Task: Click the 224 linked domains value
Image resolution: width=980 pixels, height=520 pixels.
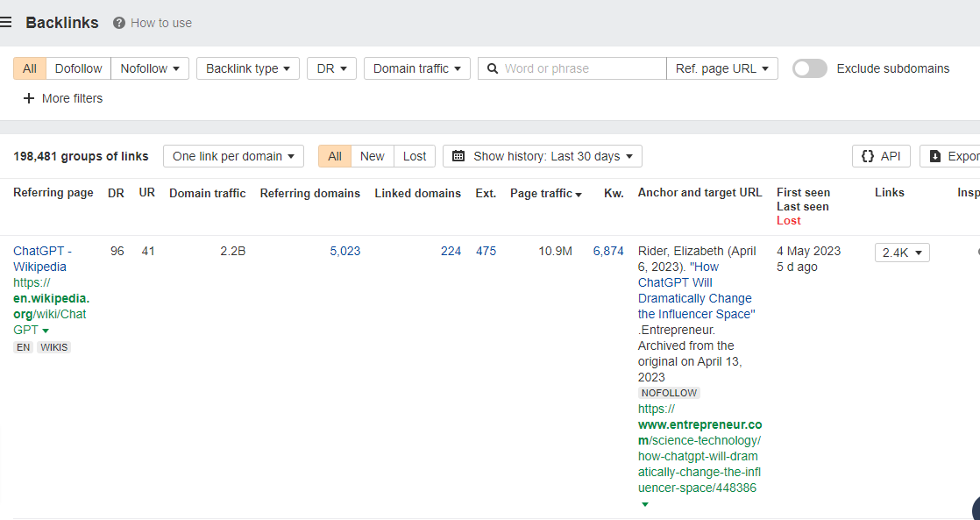Action: coord(451,252)
